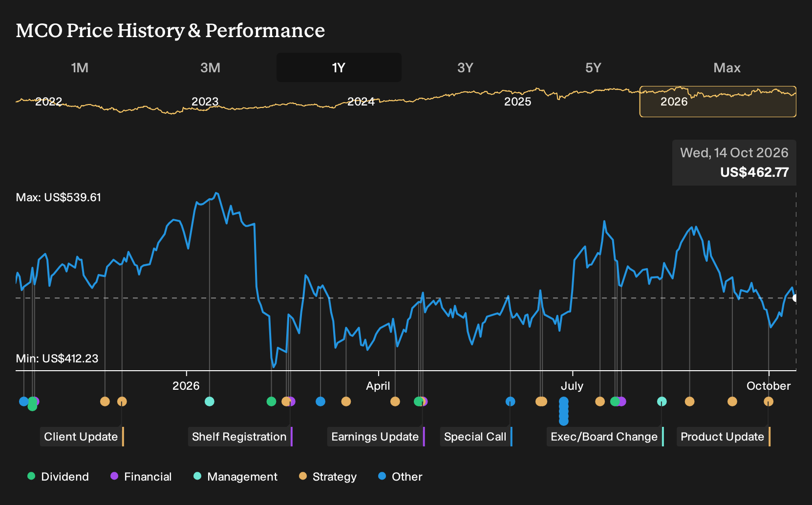Screen dimensions: 812x505
Task: Jump to 2024 in overview mini chart
Action: [x=361, y=102]
